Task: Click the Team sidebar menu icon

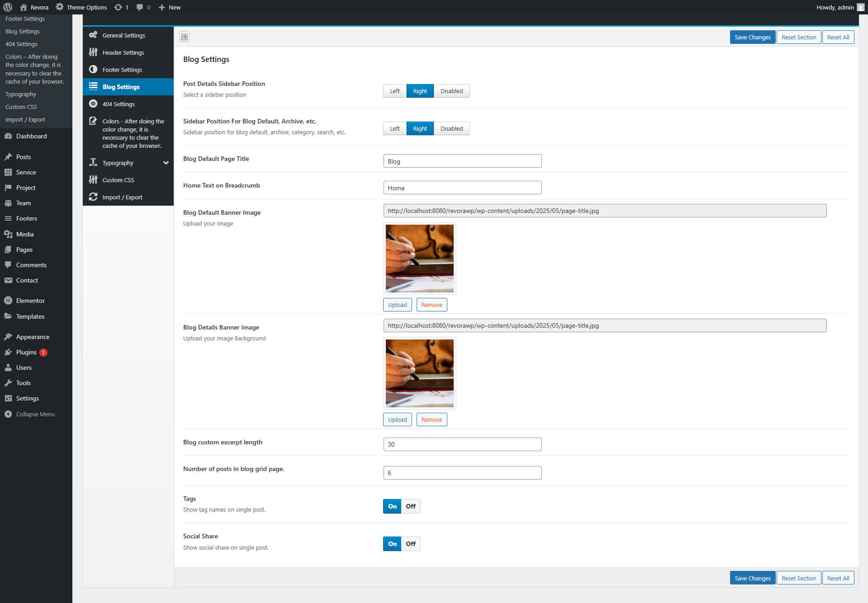Action: coord(8,203)
